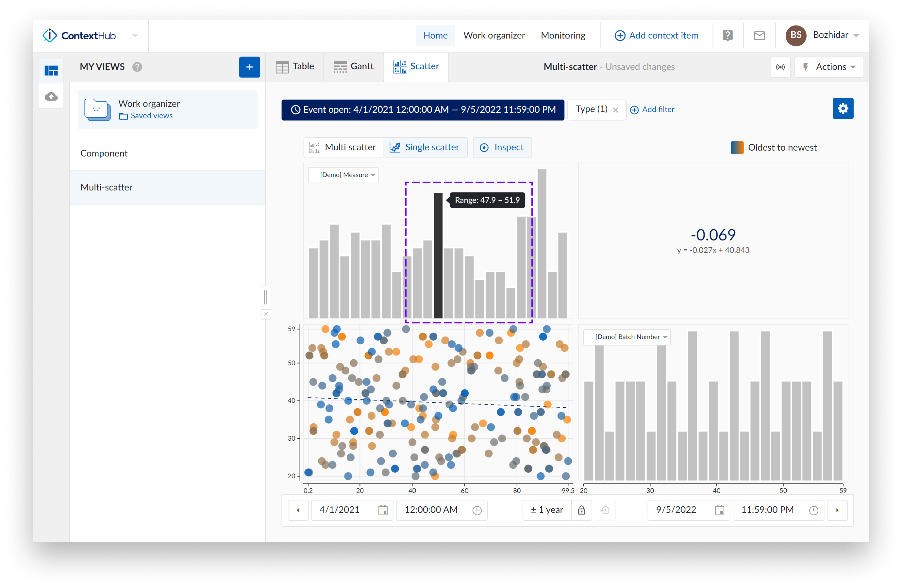902x588 pixels.
Task: Click Add context item button
Action: 656,36
